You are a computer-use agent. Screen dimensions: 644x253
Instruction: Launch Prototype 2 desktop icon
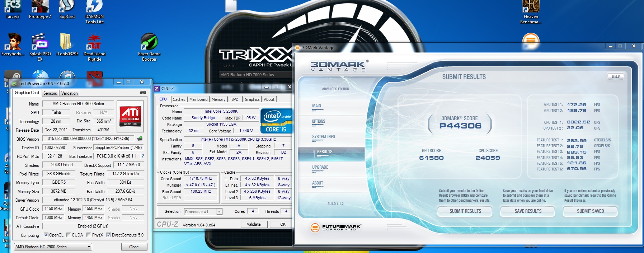(40, 10)
